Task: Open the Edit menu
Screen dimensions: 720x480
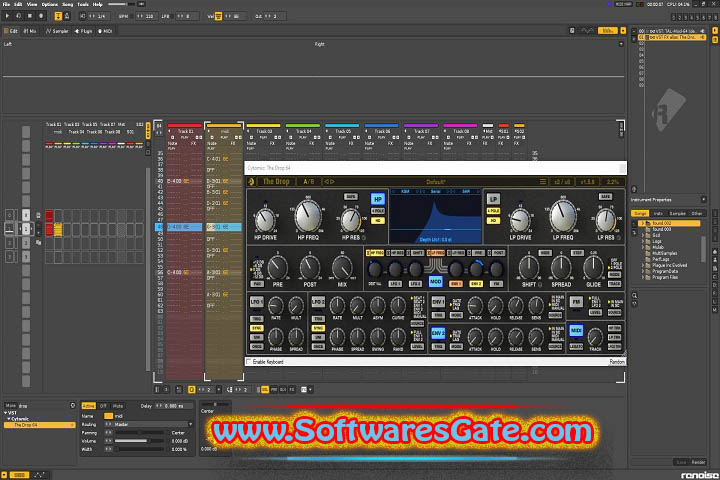Action: pos(17,4)
